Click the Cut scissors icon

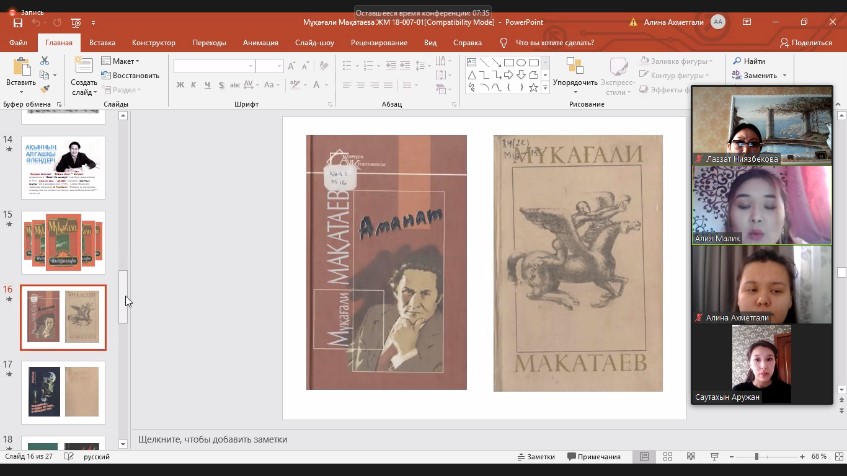point(44,62)
